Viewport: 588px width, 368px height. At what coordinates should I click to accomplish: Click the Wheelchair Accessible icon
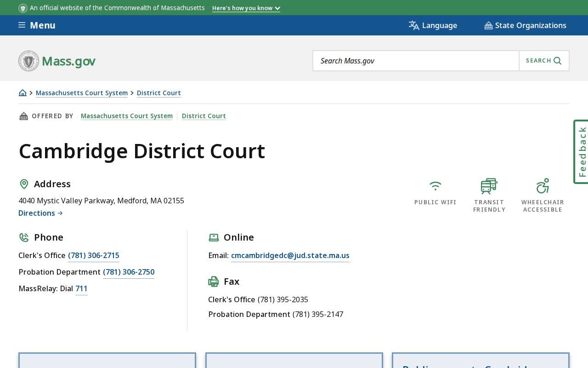pyautogui.click(x=543, y=186)
